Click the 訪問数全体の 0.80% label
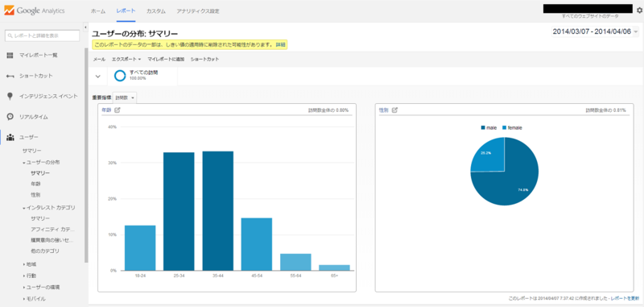The height and width of the screenshot is (307, 644). click(328, 110)
